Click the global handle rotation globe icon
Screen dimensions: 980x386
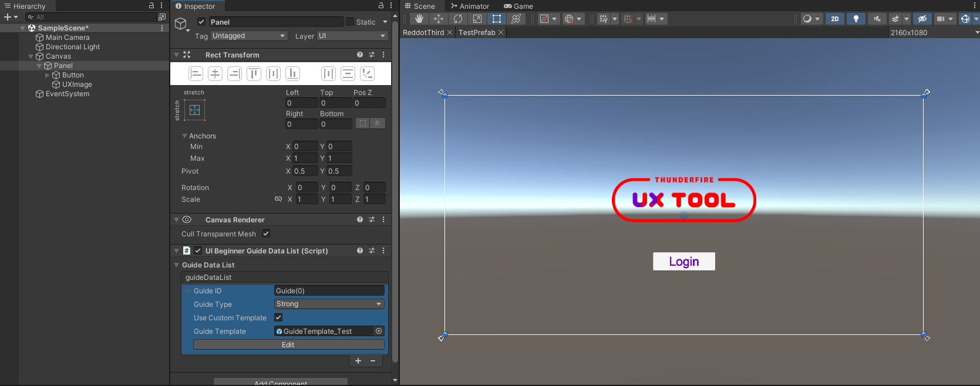[x=569, y=19]
